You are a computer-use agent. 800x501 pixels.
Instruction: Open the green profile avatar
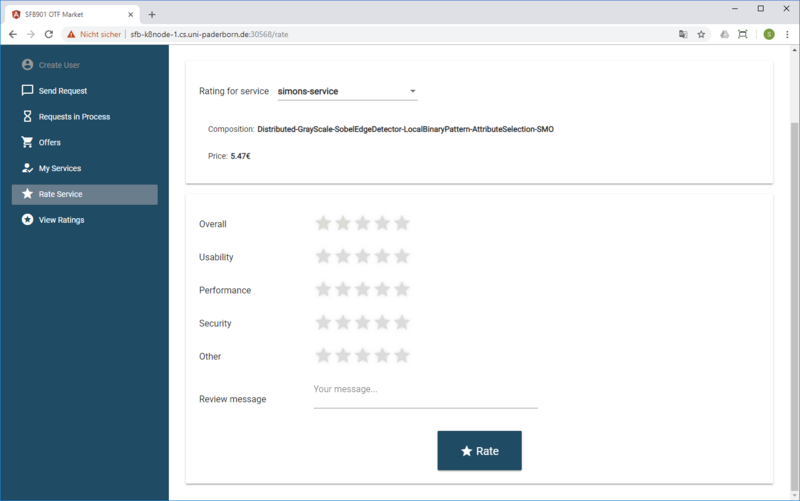coord(769,34)
